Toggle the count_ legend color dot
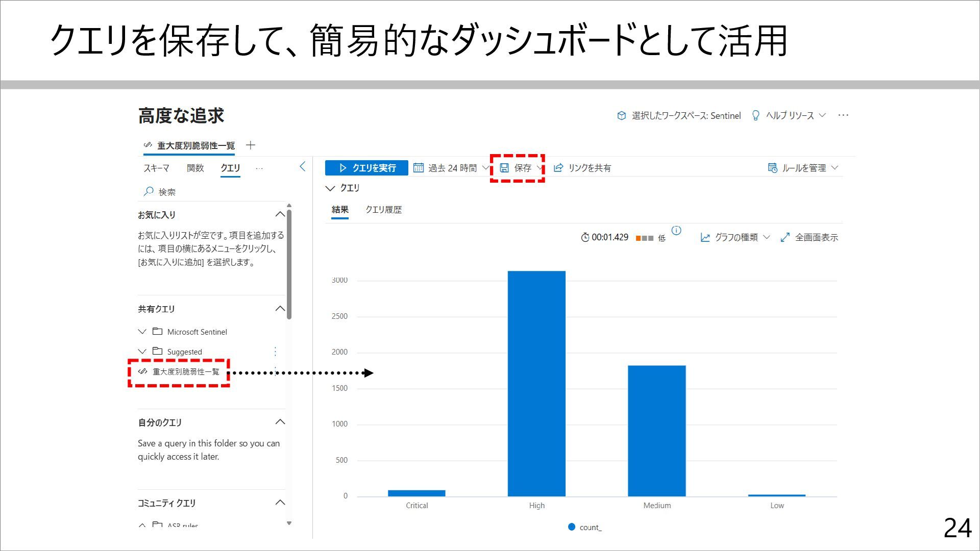Screen dimensions: 980x551 tap(572, 527)
